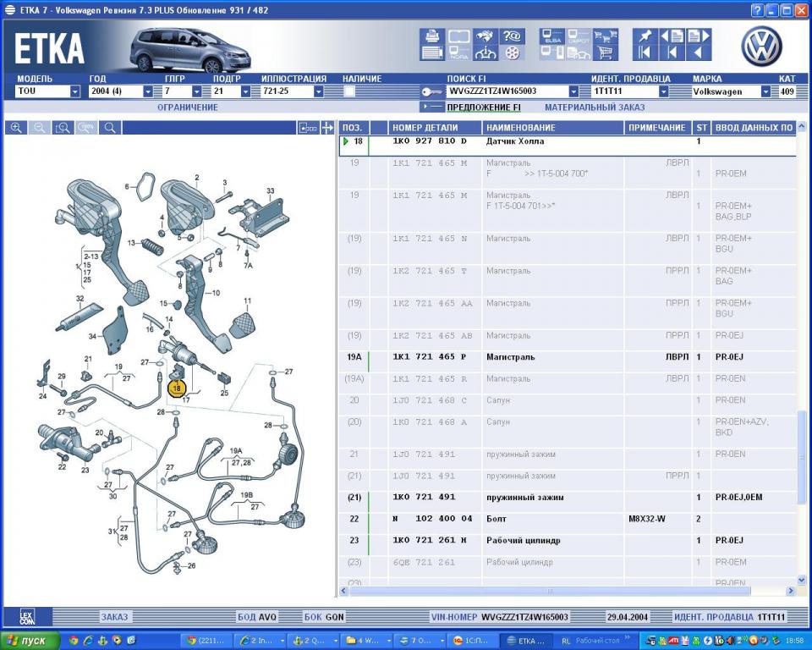This screenshot has height=650, width=812.
Task: Expand the ПРЕДЛОЖЕНИЕ FI arrow toggle
Action: pyautogui.click(x=432, y=107)
